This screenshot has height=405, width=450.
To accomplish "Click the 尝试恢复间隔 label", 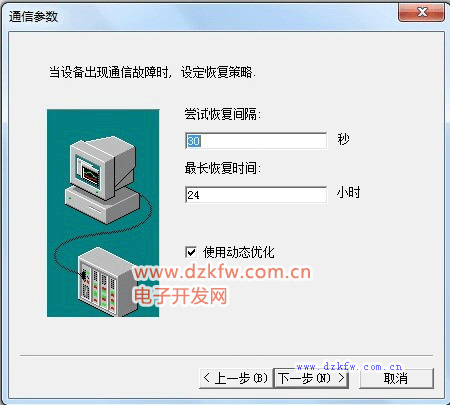I will click(222, 114).
